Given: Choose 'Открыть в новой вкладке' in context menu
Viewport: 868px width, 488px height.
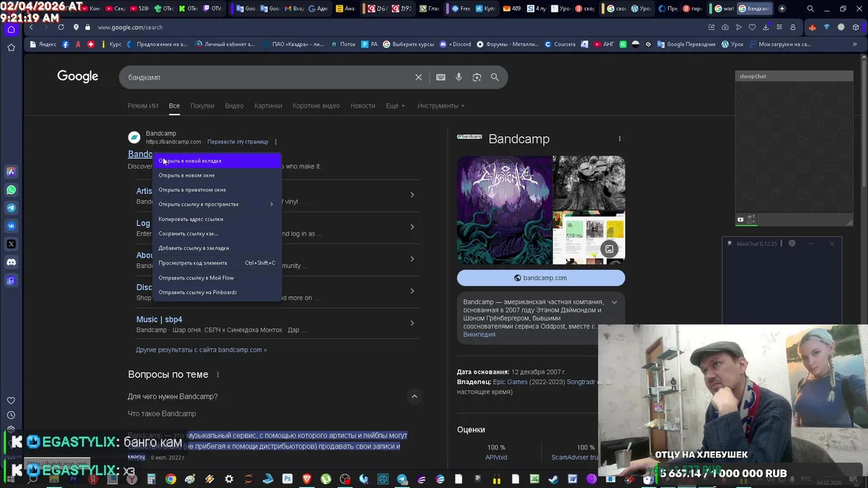Looking at the screenshot, I should tap(217, 161).
